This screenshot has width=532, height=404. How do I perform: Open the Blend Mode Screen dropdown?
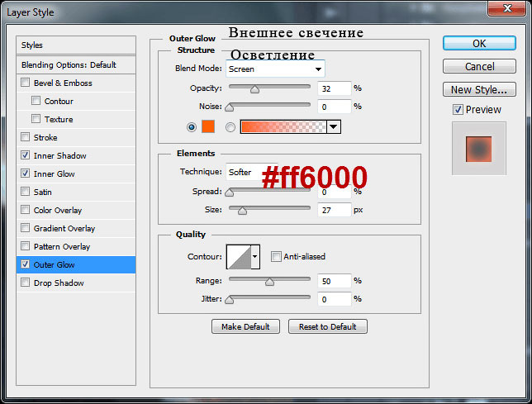pyautogui.click(x=275, y=69)
